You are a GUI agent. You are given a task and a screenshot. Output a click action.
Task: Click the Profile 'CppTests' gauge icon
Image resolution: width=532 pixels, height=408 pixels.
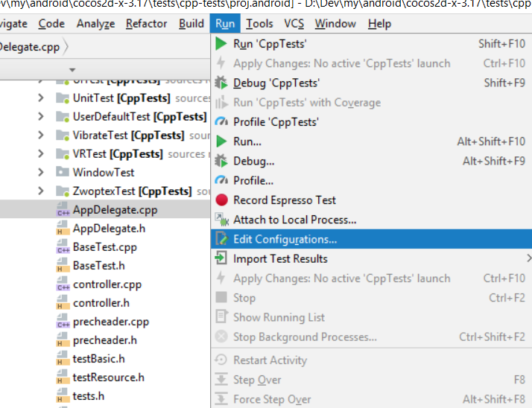pyautogui.click(x=221, y=122)
